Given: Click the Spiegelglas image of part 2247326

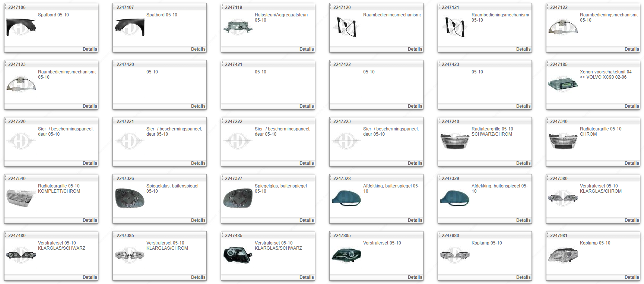Looking at the screenshot, I should coord(130,198).
